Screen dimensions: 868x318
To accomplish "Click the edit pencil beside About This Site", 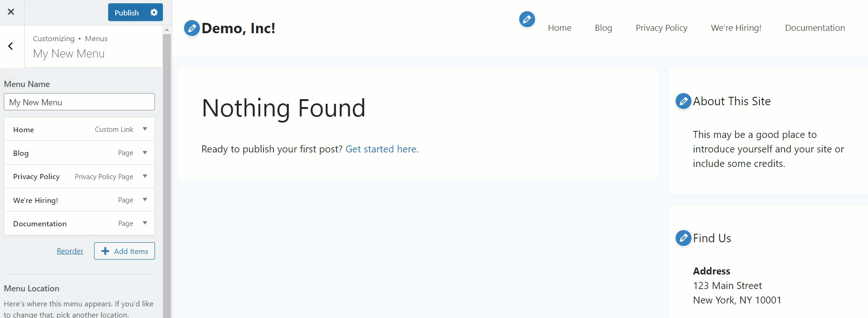I will [683, 101].
